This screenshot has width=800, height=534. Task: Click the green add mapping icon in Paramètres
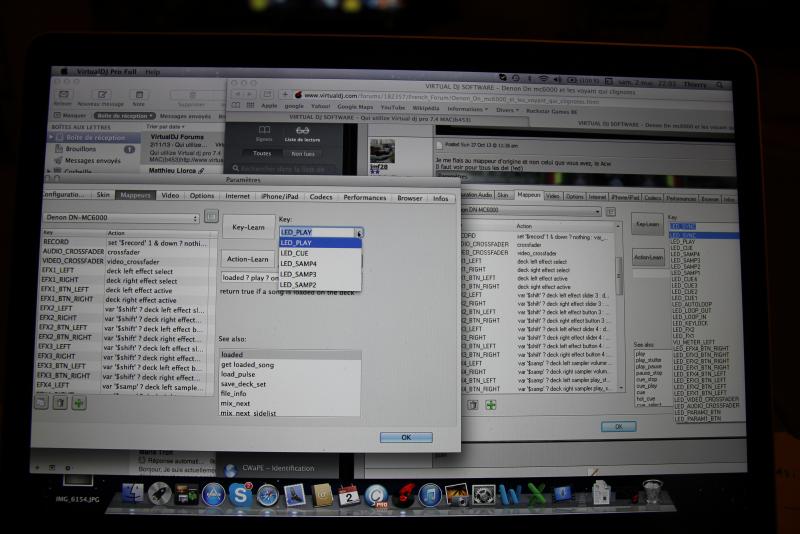click(79, 403)
